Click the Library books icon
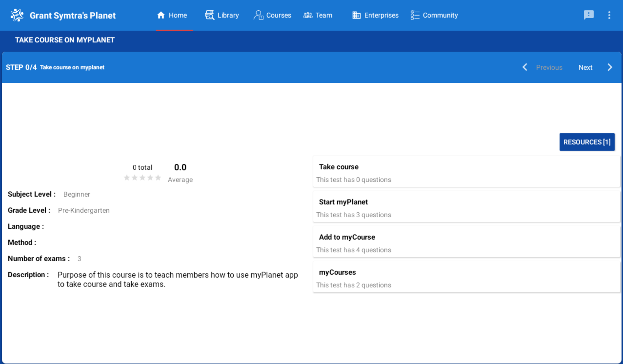 coord(210,15)
